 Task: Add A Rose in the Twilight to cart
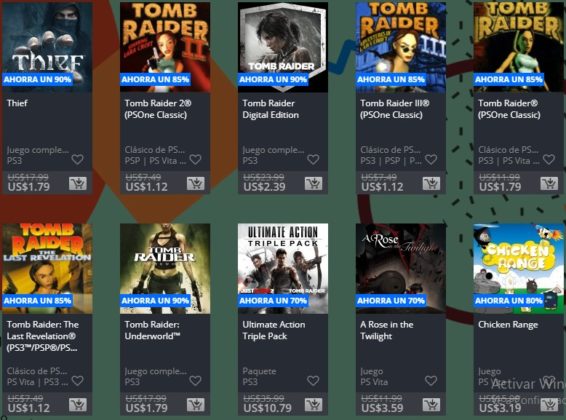431,405
